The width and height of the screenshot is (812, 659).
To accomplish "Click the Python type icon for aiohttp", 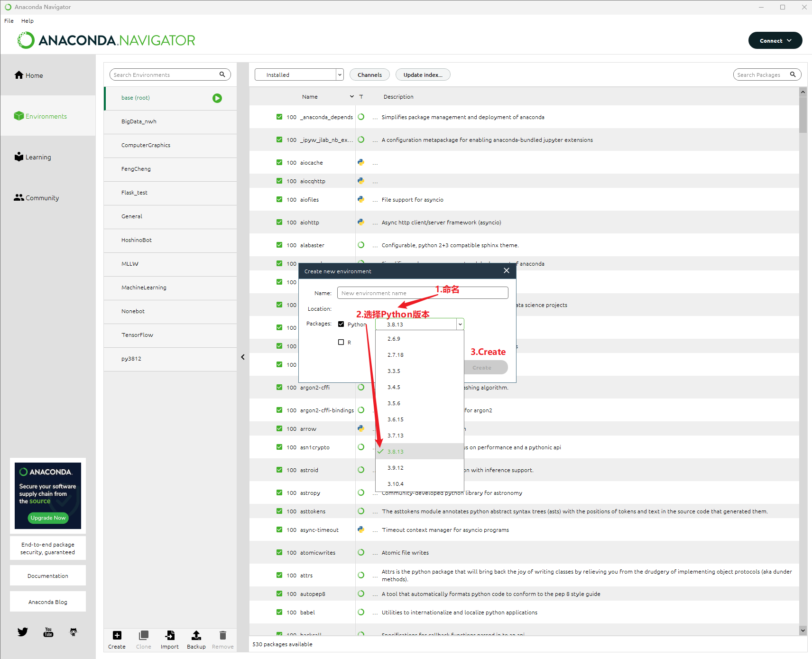I will pyautogui.click(x=361, y=222).
